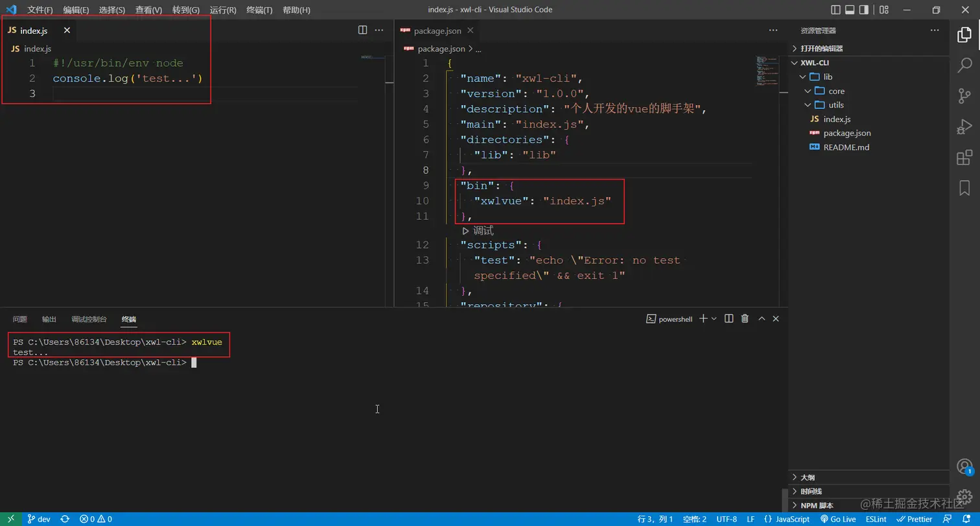Kill the terminal with the trash icon

[745, 318]
